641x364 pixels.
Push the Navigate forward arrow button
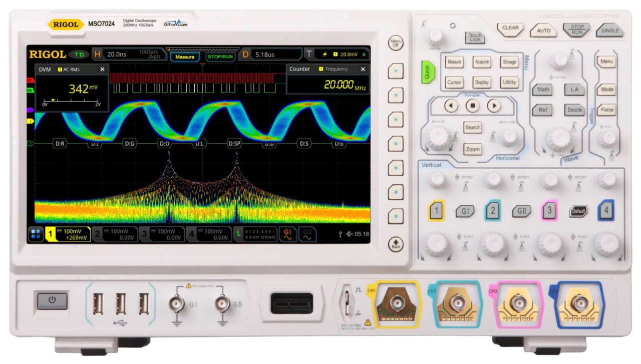coord(494,106)
